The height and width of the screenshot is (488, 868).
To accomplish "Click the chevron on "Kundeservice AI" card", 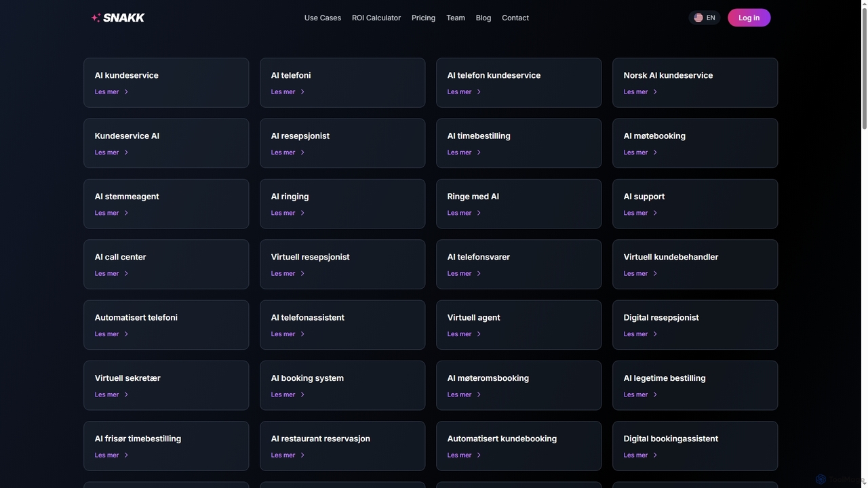I will pos(126,152).
